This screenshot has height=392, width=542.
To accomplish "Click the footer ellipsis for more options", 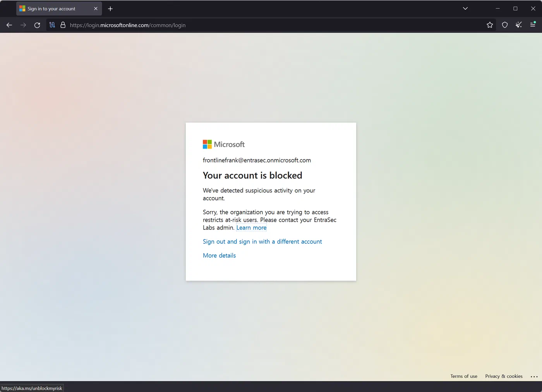I will [x=534, y=377].
